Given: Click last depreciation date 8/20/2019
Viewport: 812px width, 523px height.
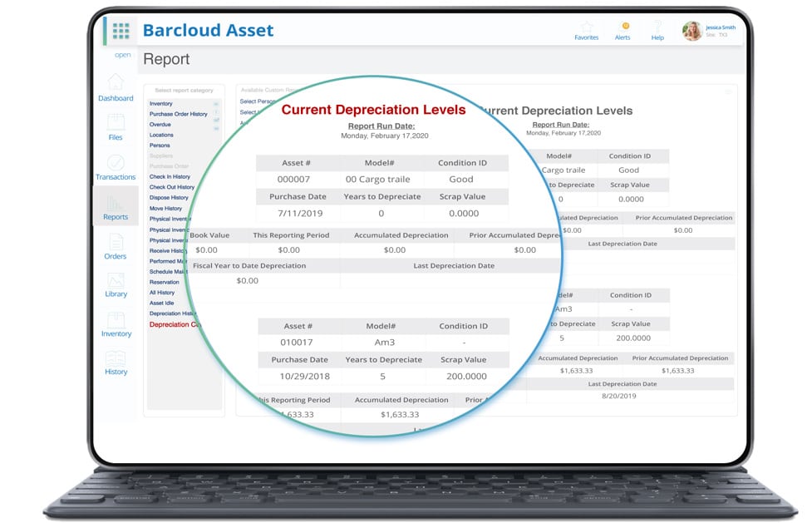Looking at the screenshot, I should (x=619, y=396).
